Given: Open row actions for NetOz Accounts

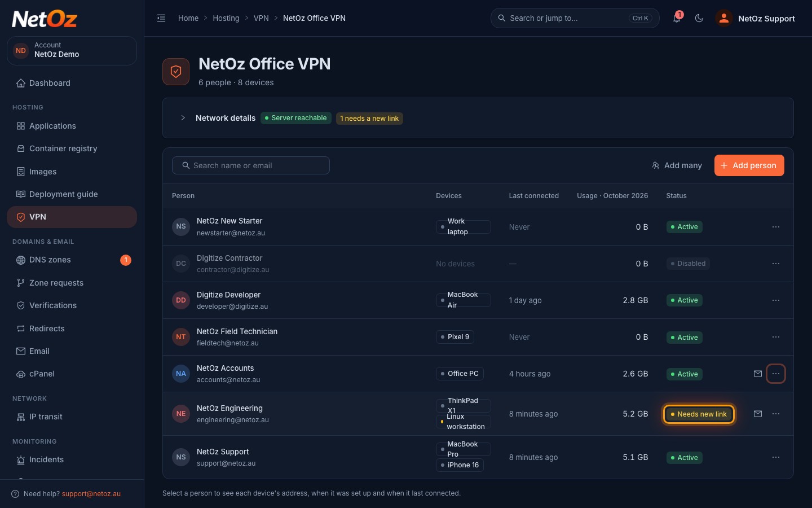Looking at the screenshot, I should click(x=776, y=374).
